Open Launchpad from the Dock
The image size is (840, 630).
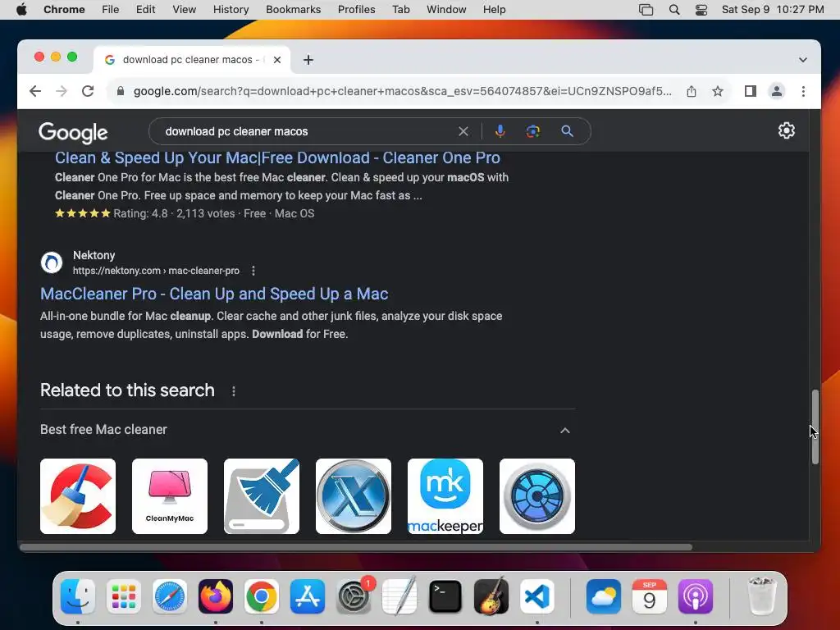[124, 596]
